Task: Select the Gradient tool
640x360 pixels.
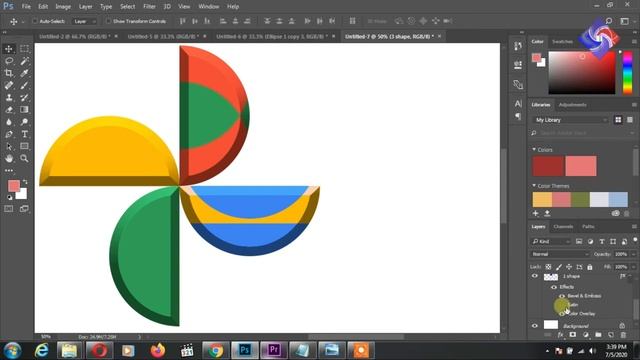Action: click(24, 109)
